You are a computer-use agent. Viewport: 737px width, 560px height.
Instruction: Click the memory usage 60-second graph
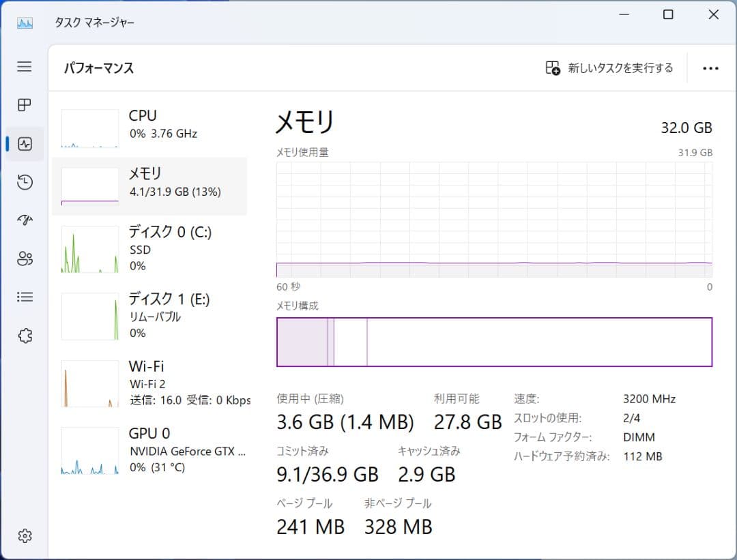494,216
